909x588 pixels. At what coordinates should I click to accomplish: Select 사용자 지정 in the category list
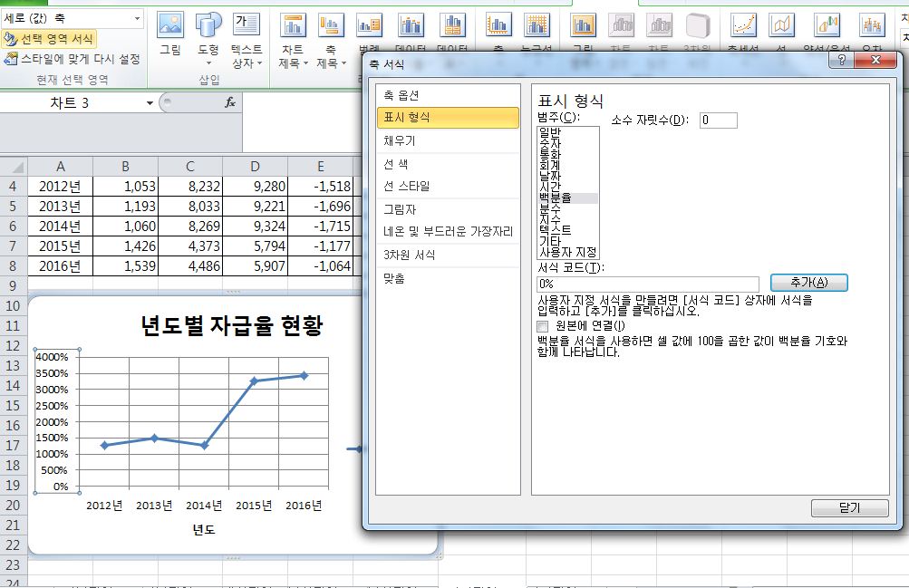coord(568,252)
